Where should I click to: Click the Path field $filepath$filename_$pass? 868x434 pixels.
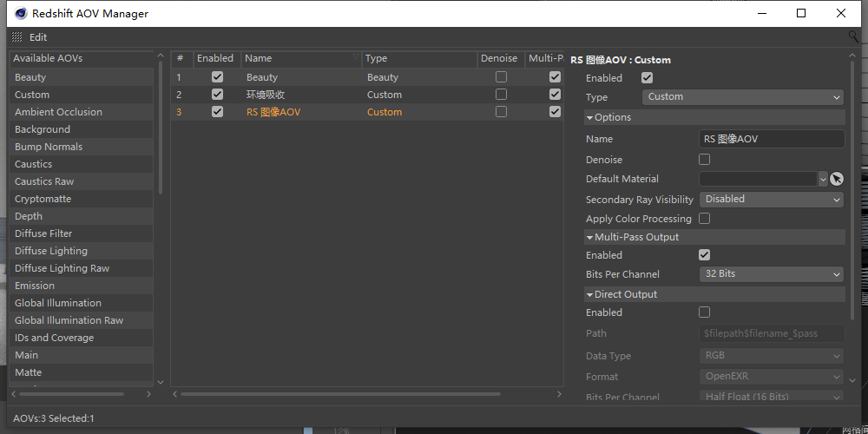(x=772, y=333)
